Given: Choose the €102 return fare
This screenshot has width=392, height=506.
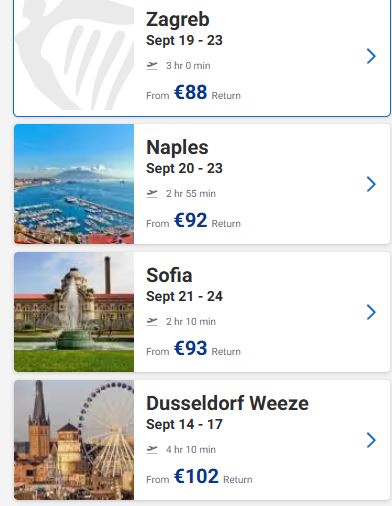Looking at the screenshot, I should (196, 476).
